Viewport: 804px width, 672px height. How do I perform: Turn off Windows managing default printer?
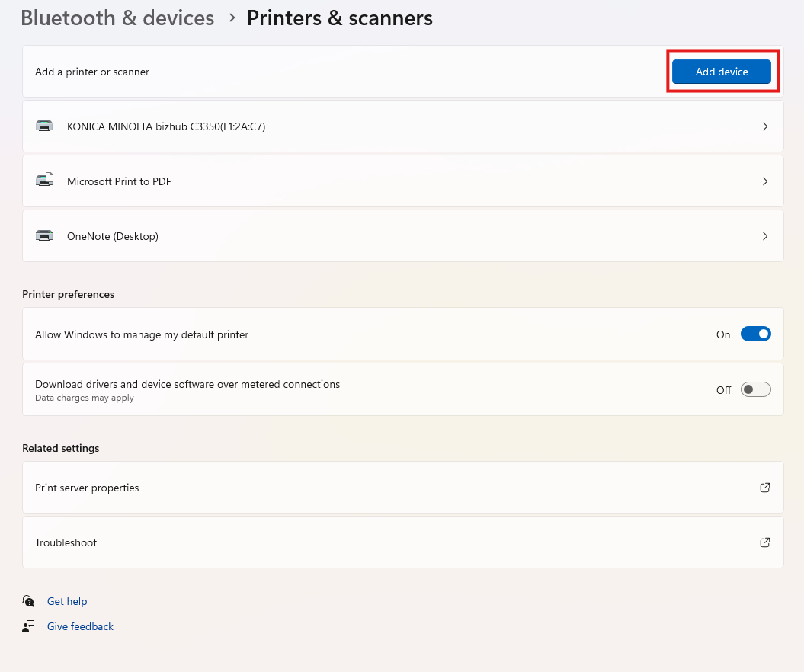pos(755,334)
